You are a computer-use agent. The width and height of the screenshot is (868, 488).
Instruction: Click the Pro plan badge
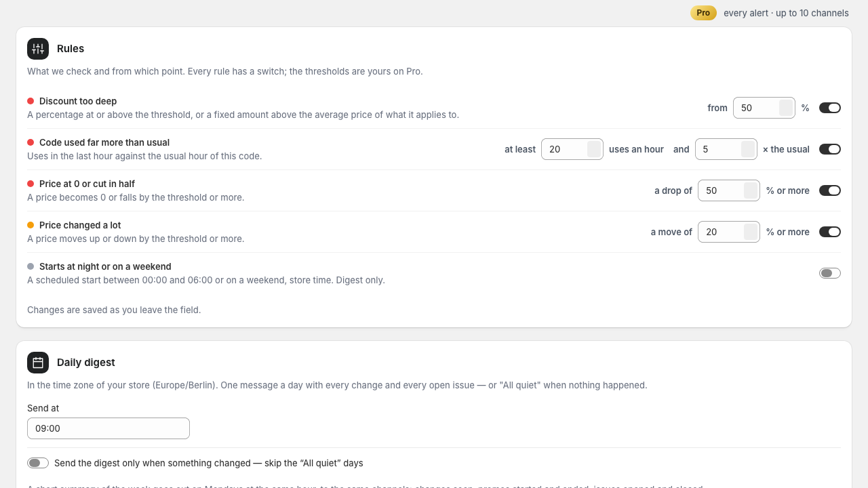[x=703, y=13]
